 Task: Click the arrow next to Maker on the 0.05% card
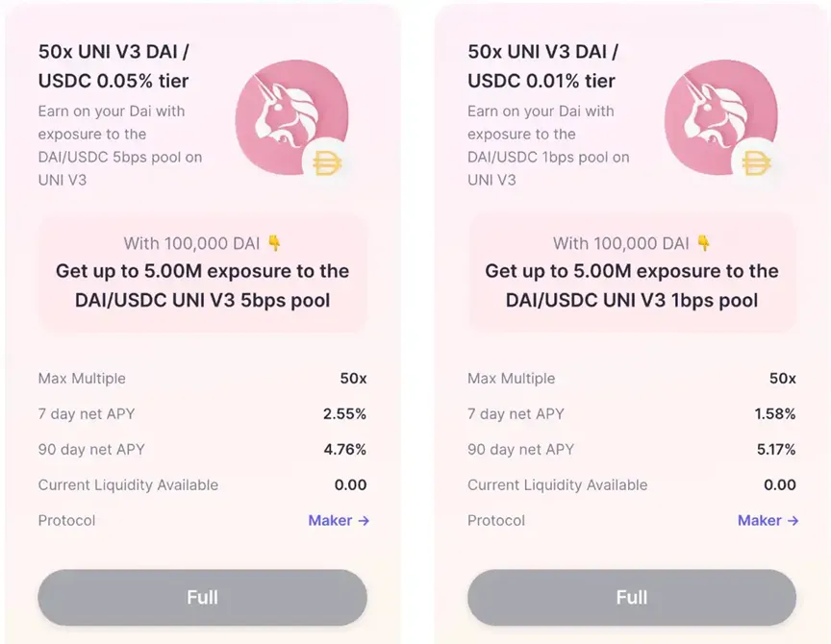pyautogui.click(x=364, y=521)
